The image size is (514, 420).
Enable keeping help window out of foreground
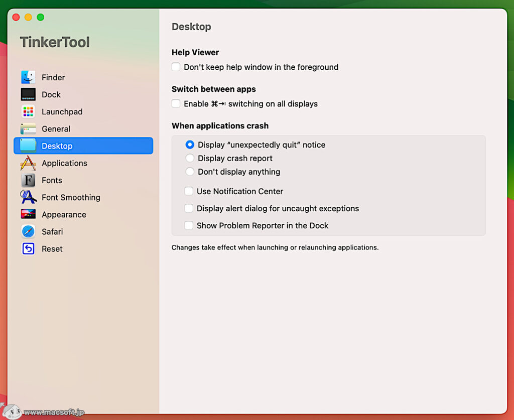pos(176,67)
